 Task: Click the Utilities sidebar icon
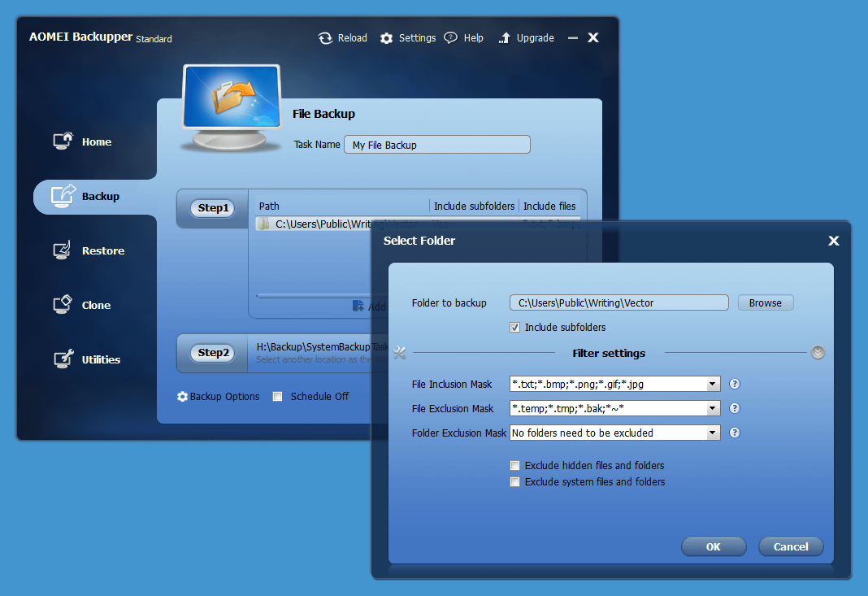63,359
